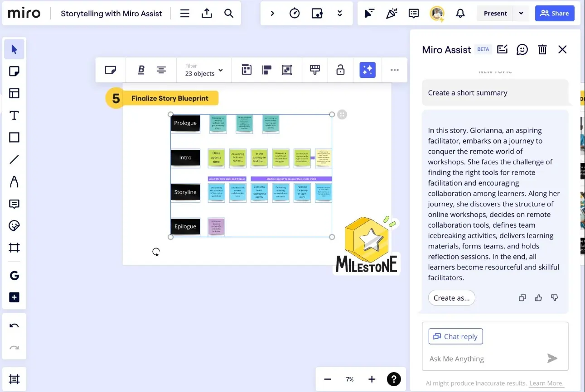Expand the collapsed toolbar chevron
Screen dimensions: 585x392
272,14
